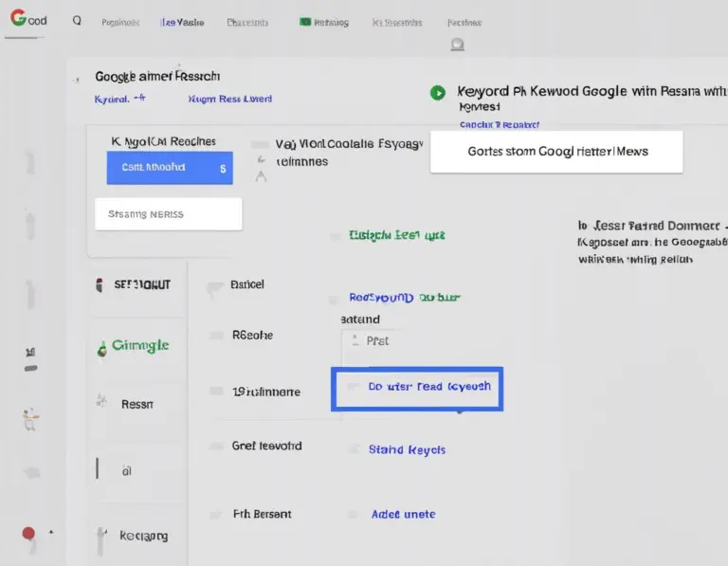Follow the 'Kyaral.' blue link

(x=112, y=99)
